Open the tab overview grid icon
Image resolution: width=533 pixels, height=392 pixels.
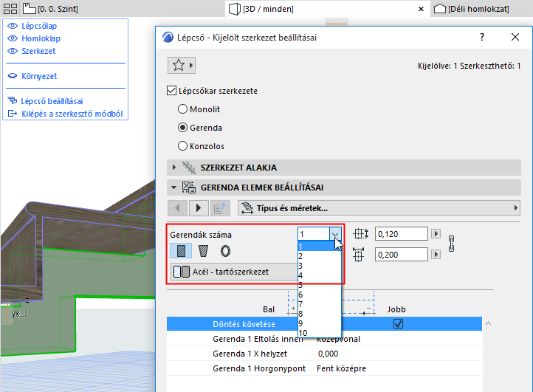coord(10,9)
